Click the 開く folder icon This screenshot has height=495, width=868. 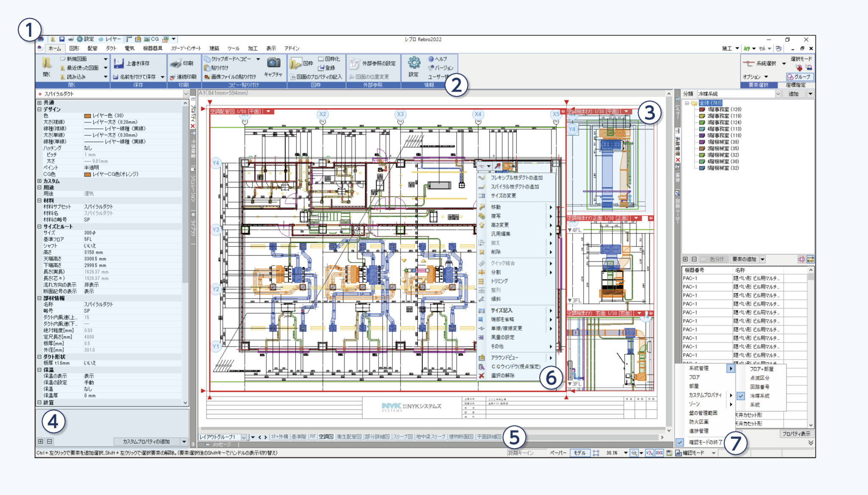[x=47, y=64]
